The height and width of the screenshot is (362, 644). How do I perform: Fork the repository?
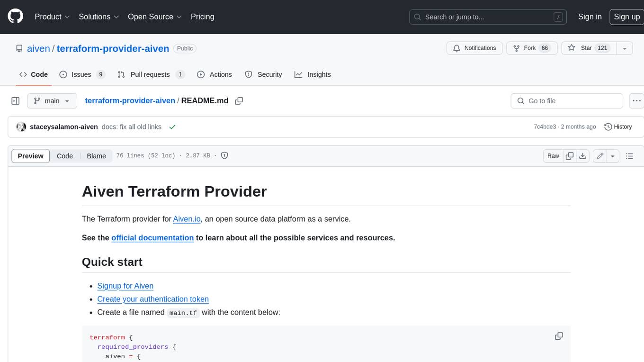coord(532,48)
